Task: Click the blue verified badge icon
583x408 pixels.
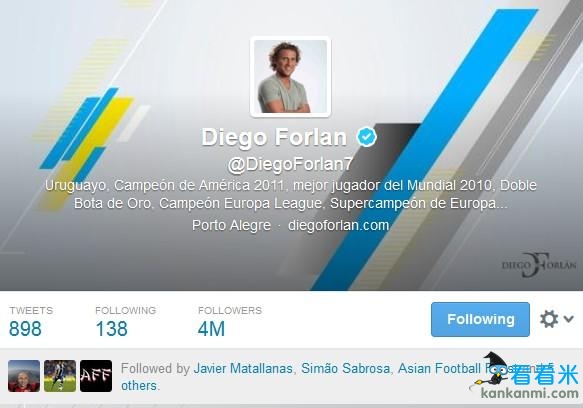Action: pyautogui.click(x=367, y=136)
